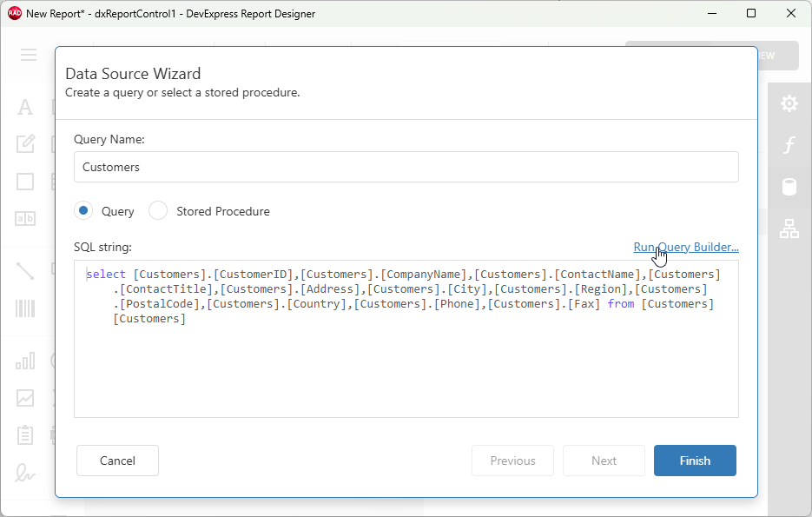Select the Line control icon
The height and width of the screenshot is (517, 812).
[25, 271]
